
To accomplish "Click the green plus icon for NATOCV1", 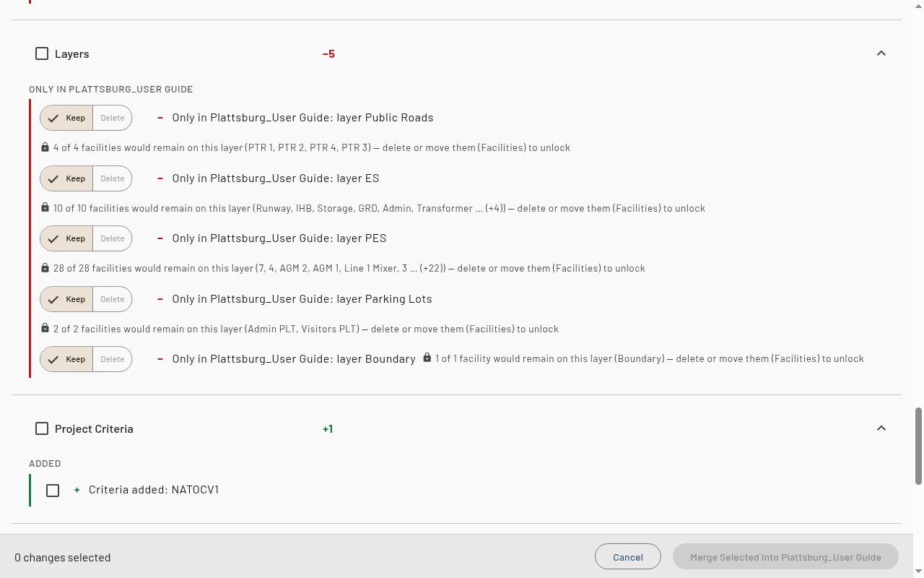I will pos(77,490).
